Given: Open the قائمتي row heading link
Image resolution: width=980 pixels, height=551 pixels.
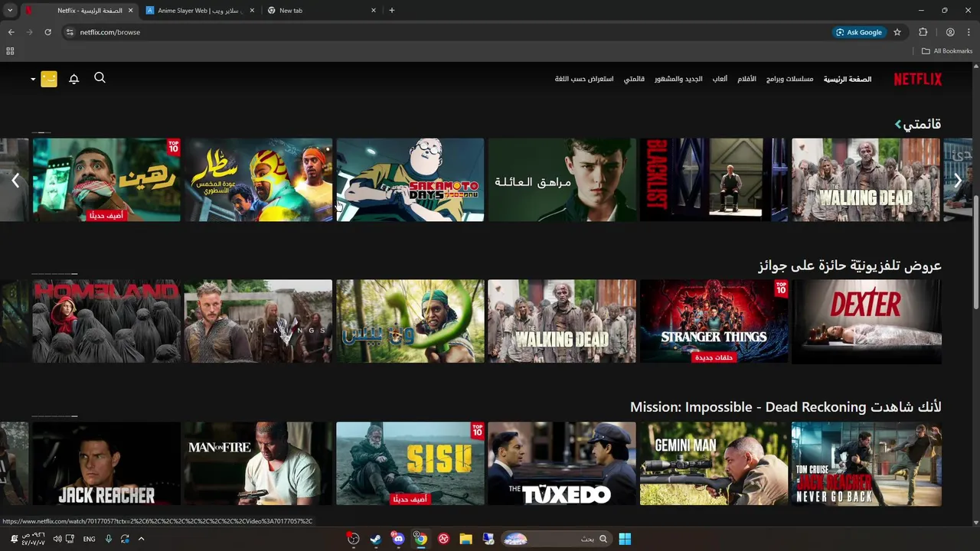Looking at the screenshot, I should click(919, 124).
